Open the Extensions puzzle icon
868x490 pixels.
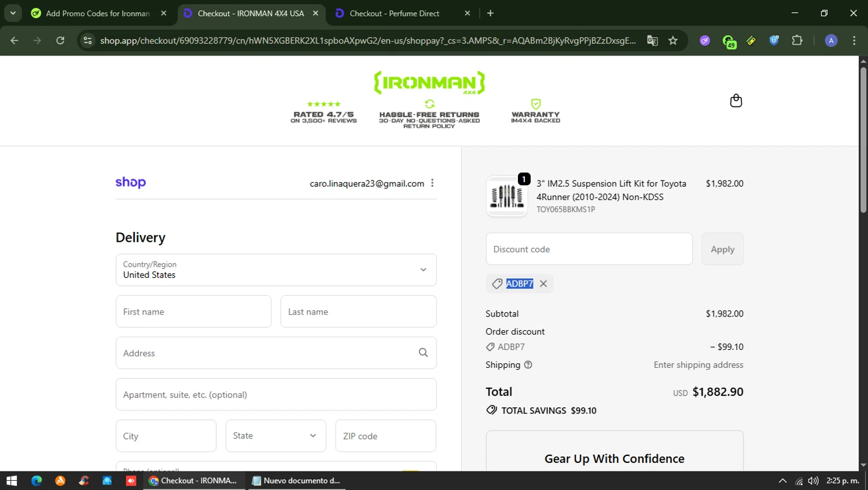(x=797, y=40)
